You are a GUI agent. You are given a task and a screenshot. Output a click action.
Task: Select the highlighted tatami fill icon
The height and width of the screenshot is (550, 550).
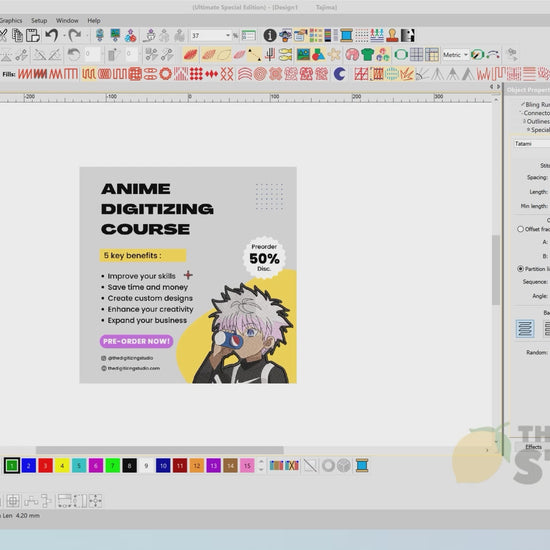click(x=89, y=74)
